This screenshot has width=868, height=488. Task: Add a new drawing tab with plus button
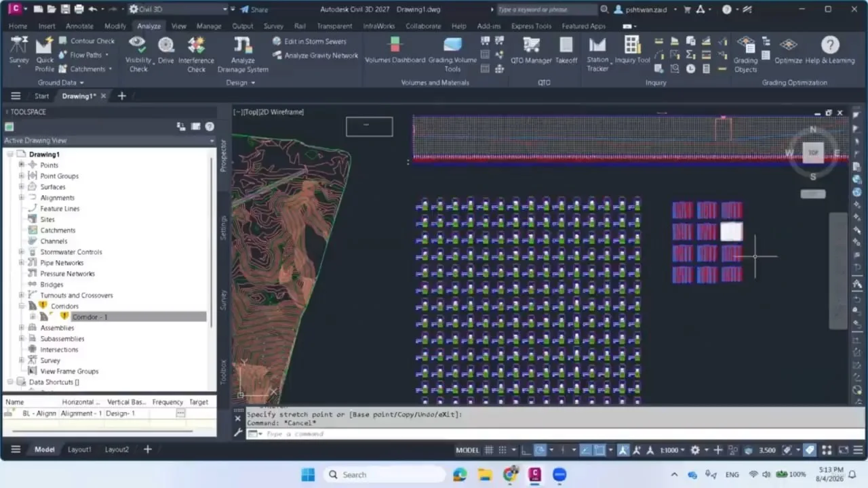(122, 96)
